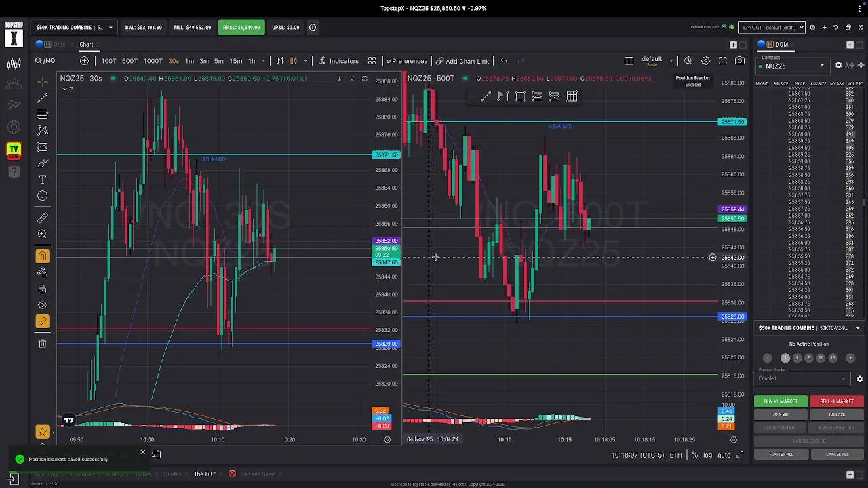Open the chart templates grid icon
The image size is (868, 488).
click(x=372, y=61)
